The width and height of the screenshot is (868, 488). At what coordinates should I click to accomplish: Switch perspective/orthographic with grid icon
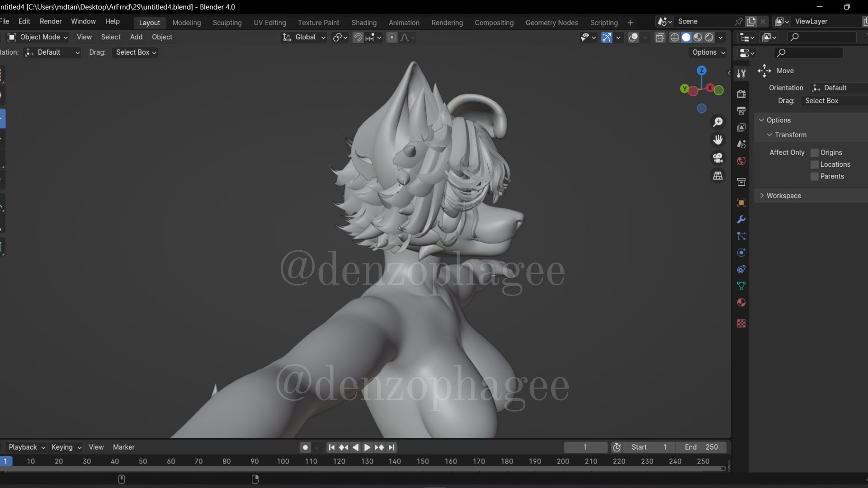click(x=718, y=176)
